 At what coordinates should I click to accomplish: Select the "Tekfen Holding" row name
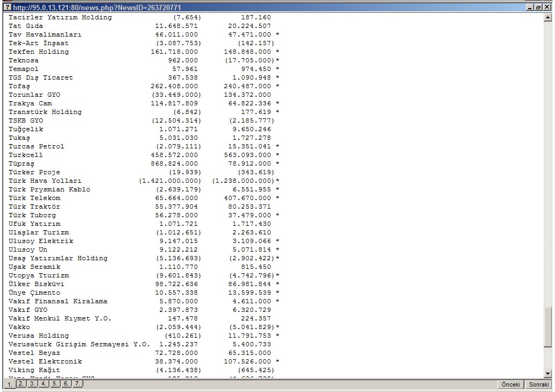[x=39, y=52]
